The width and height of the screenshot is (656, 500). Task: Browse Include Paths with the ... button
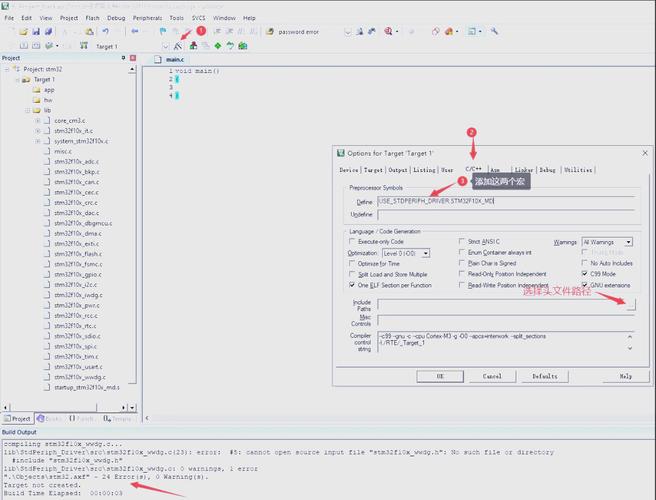pyautogui.click(x=631, y=307)
